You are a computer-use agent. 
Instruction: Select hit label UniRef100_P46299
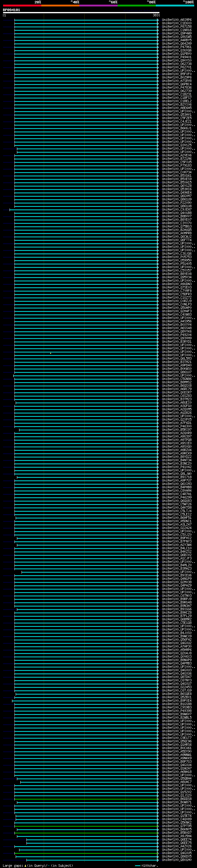(176, 498)
